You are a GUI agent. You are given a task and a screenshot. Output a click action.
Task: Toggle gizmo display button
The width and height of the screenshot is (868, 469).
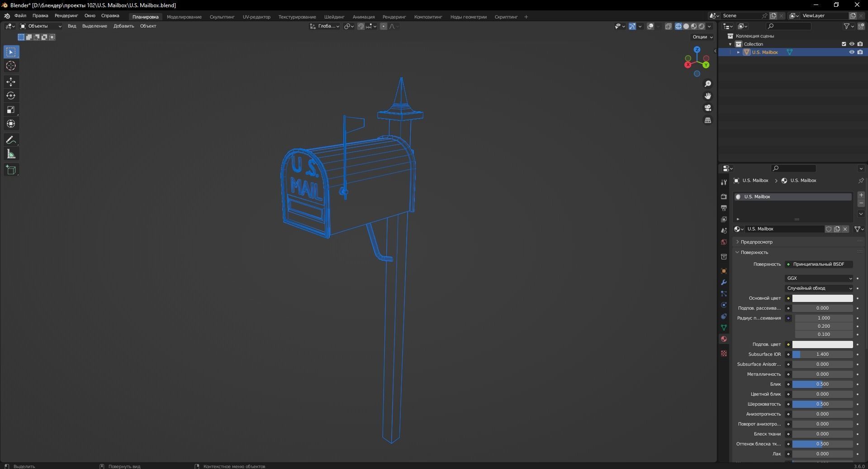coord(632,26)
